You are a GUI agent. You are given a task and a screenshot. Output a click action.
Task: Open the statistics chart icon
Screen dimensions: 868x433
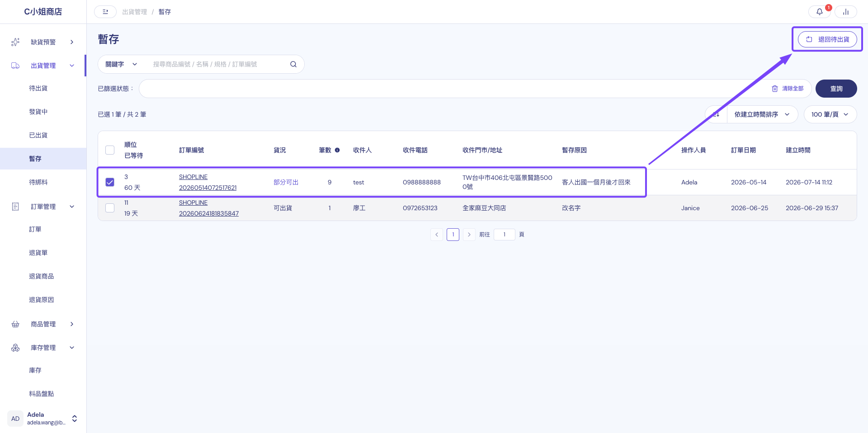point(845,12)
